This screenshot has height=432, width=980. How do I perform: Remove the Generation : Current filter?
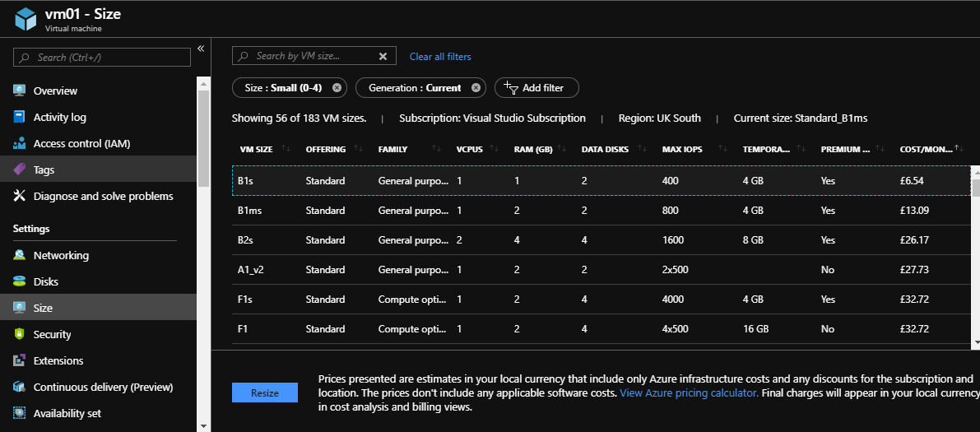point(476,88)
